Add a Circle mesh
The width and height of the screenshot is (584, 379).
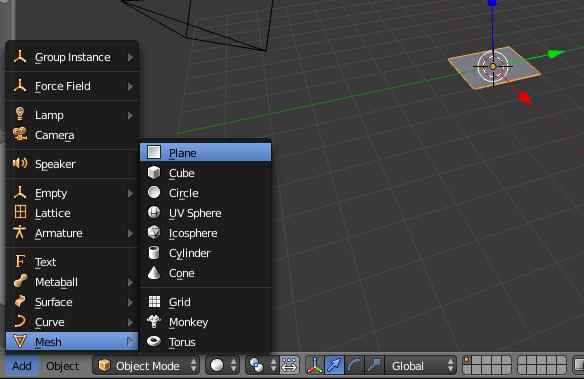coord(206,193)
